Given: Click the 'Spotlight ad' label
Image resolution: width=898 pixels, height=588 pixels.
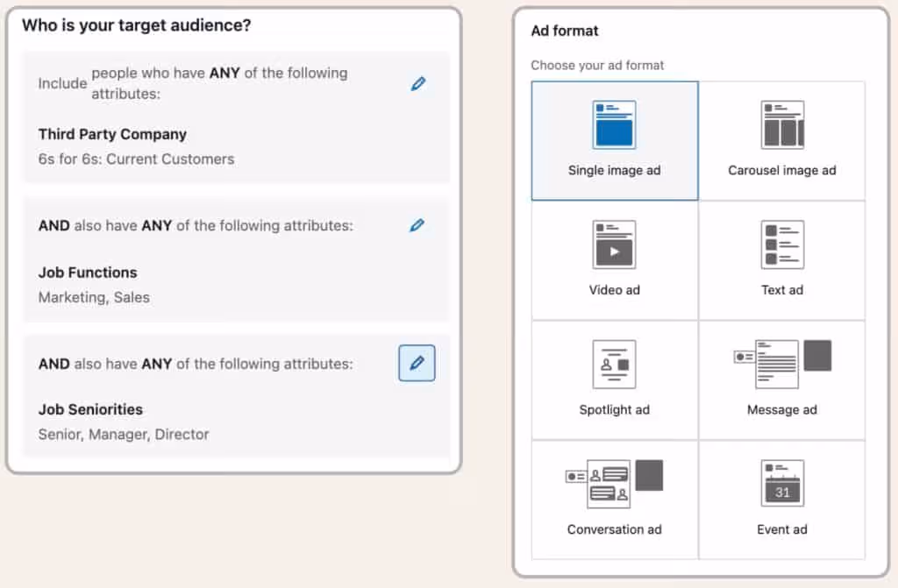Looking at the screenshot, I should click(x=614, y=409).
